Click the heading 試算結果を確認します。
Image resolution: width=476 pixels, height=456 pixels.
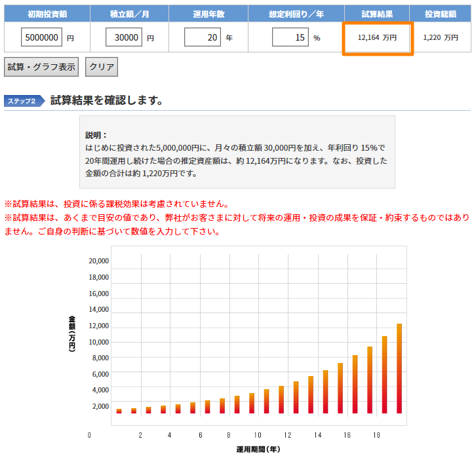[x=107, y=100]
